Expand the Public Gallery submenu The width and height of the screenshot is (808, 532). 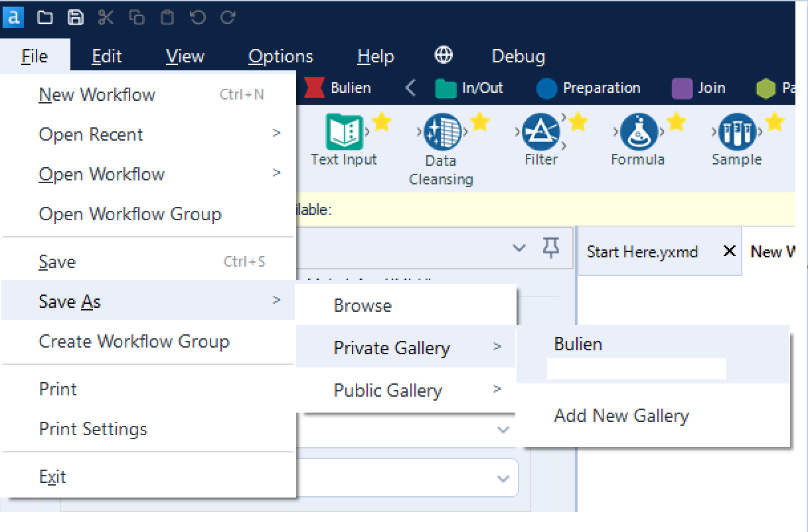(x=388, y=391)
